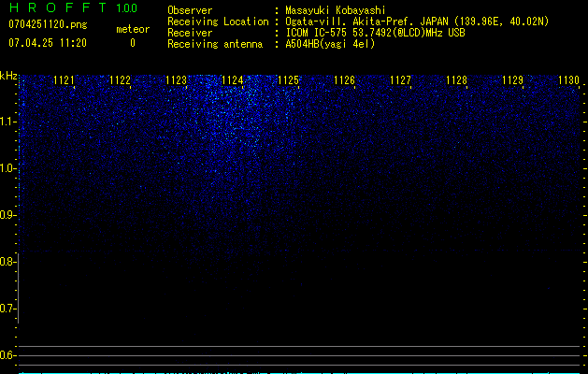Viewport: 588px width, 374px height.
Task: Select receiver value ICOM IC-575 53.7492 MHz USB
Action: coord(375,33)
